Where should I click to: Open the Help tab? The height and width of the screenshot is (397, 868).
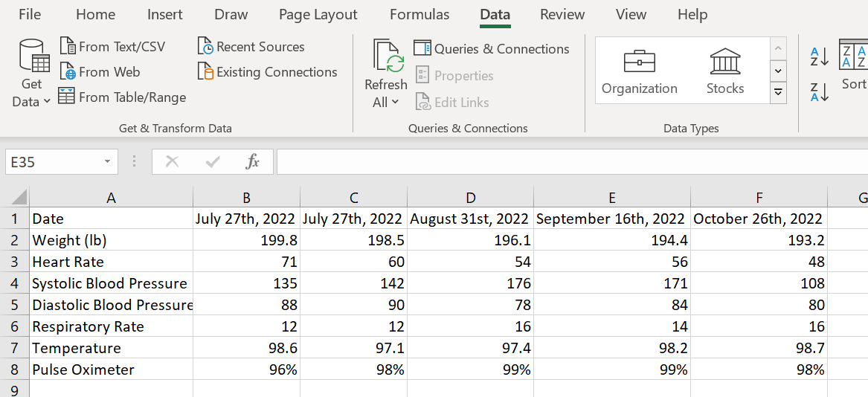coord(692,14)
